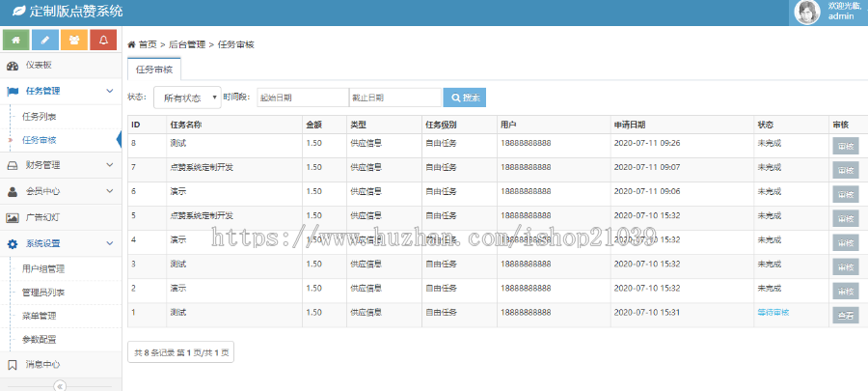The height and width of the screenshot is (391, 868).
Task: Click the admin avatar in header
Action: pos(806,12)
